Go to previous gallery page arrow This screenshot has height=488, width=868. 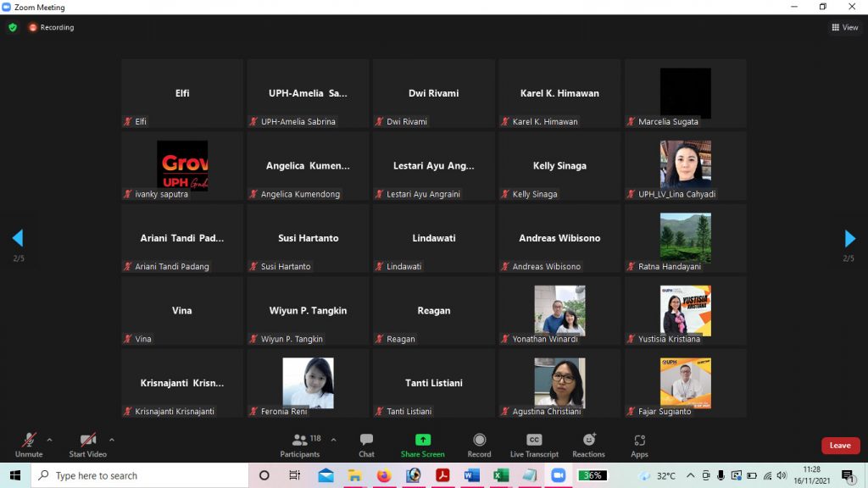17,238
